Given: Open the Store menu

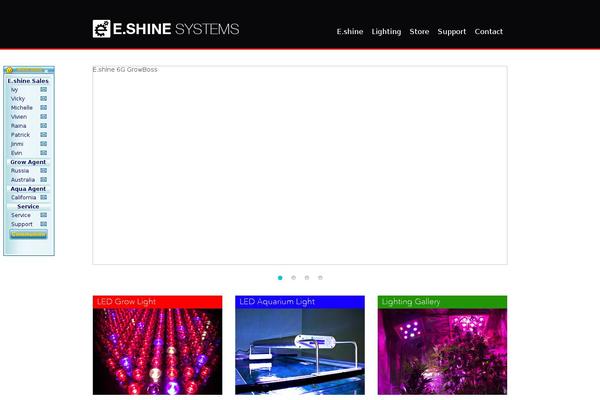Looking at the screenshot, I should [x=419, y=31].
